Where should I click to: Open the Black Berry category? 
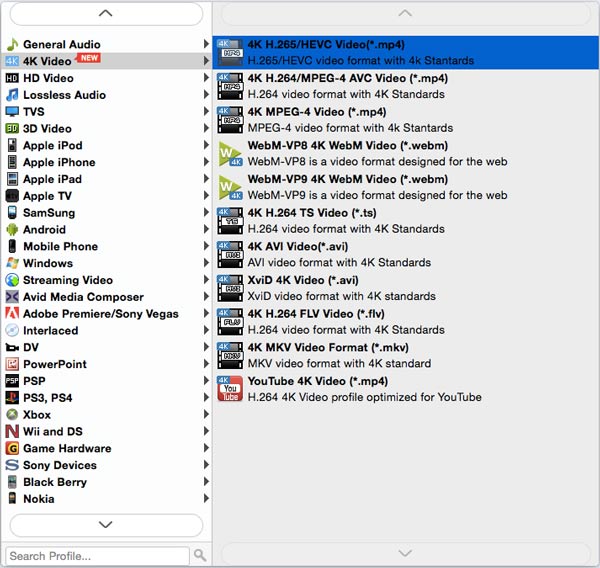pyautogui.click(x=106, y=482)
